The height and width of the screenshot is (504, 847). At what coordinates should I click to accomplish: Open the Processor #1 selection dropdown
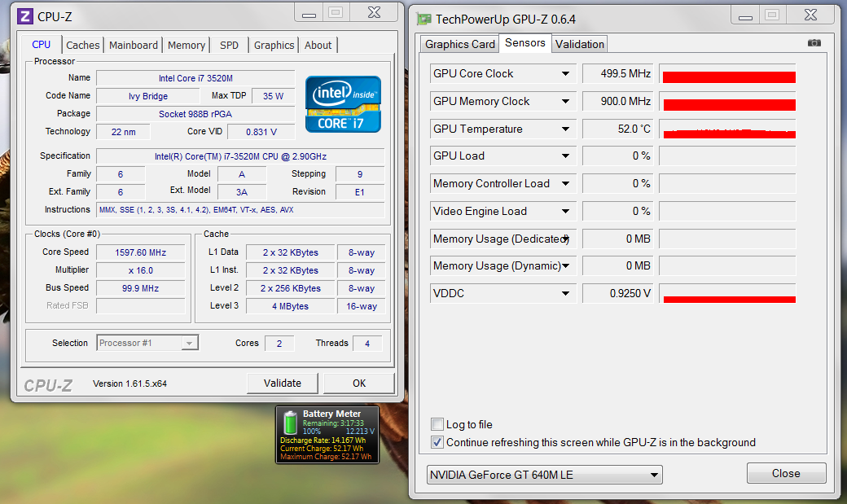coord(189,343)
